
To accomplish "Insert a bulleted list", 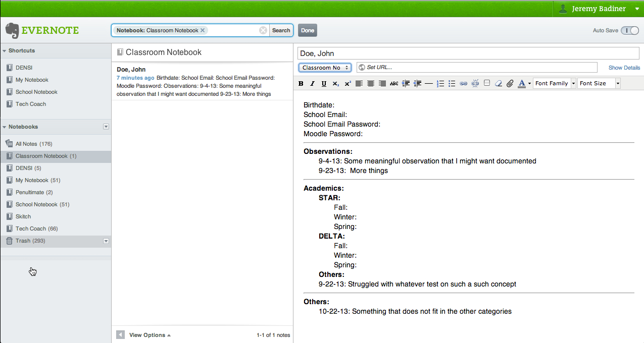I will click(x=452, y=84).
